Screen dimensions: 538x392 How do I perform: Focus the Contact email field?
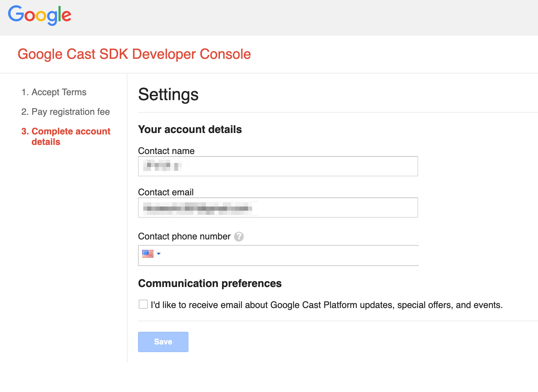278,208
